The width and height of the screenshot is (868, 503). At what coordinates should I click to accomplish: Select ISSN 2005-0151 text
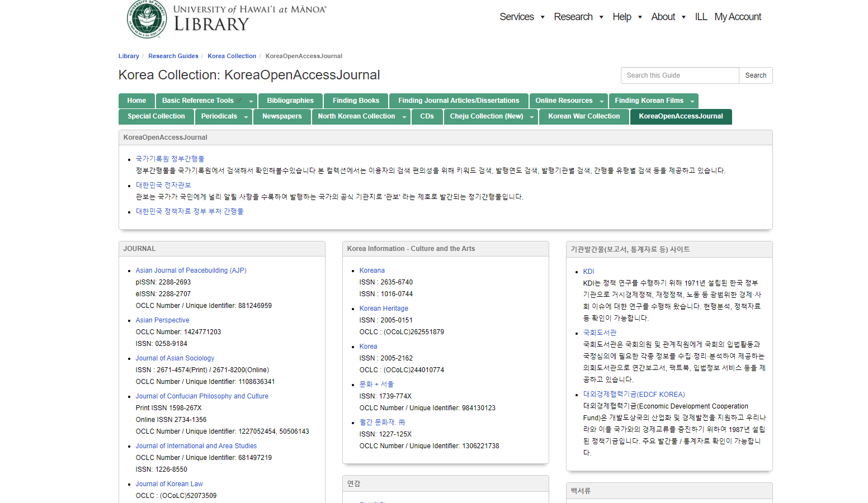397,320
